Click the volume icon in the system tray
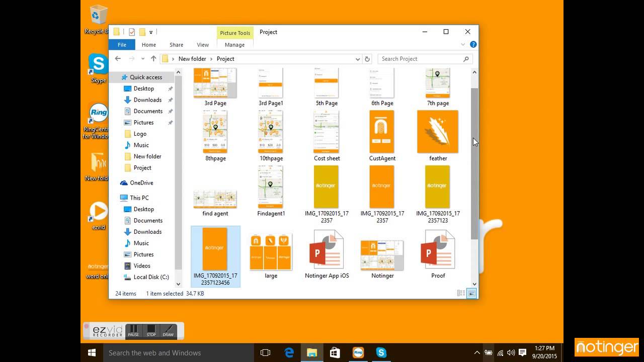 point(511,352)
